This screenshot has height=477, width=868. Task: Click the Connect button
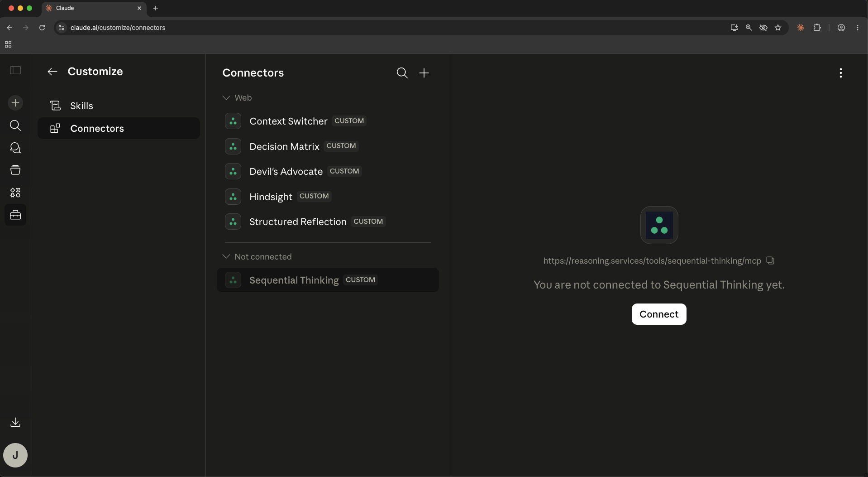pyautogui.click(x=659, y=314)
